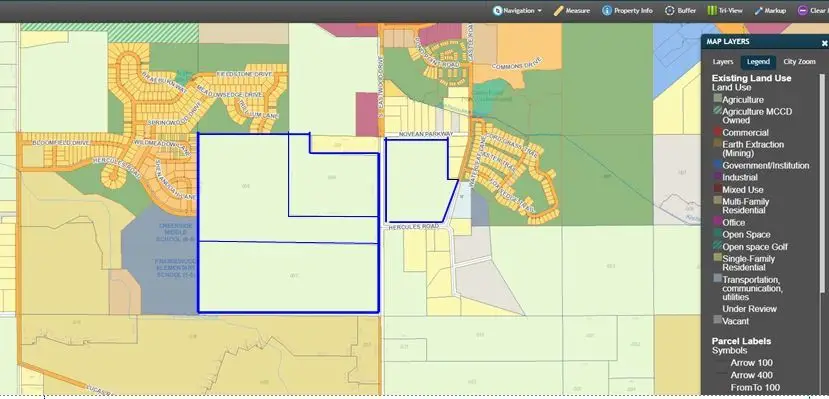Select the Measure ruler tool
Viewport: 829px width, 399px height.
[x=572, y=11]
